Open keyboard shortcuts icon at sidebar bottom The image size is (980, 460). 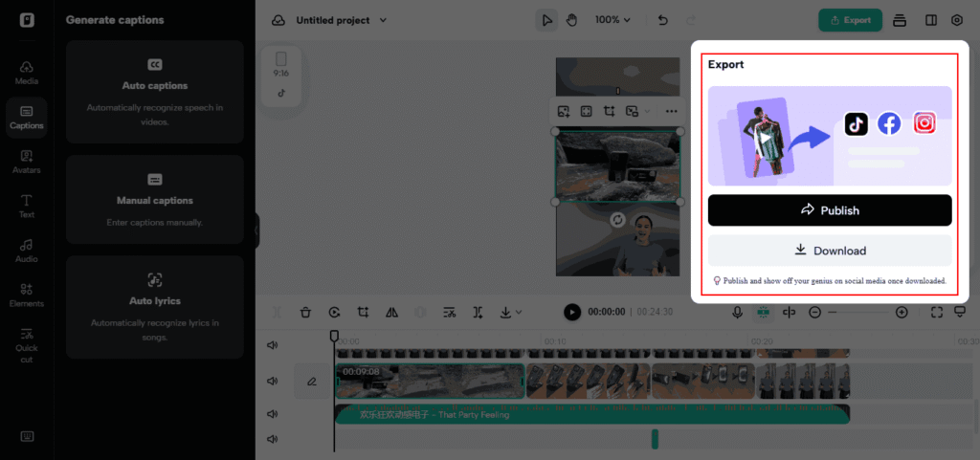[27, 436]
